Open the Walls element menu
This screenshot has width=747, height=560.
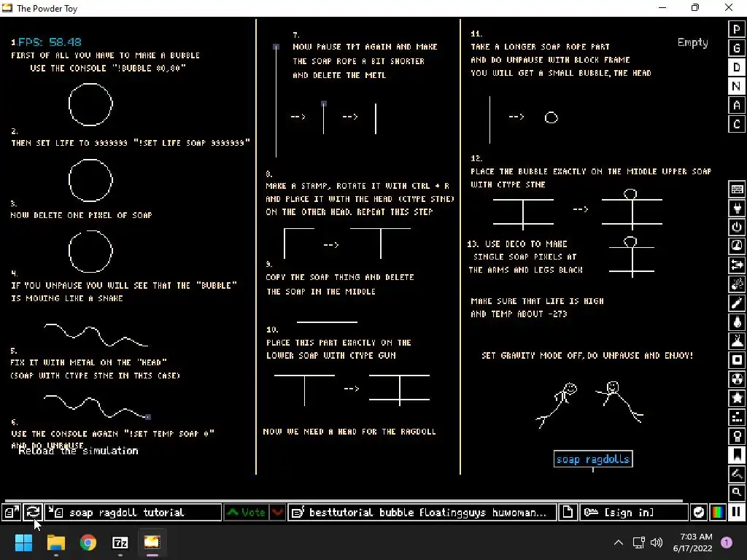pyautogui.click(x=737, y=189)
